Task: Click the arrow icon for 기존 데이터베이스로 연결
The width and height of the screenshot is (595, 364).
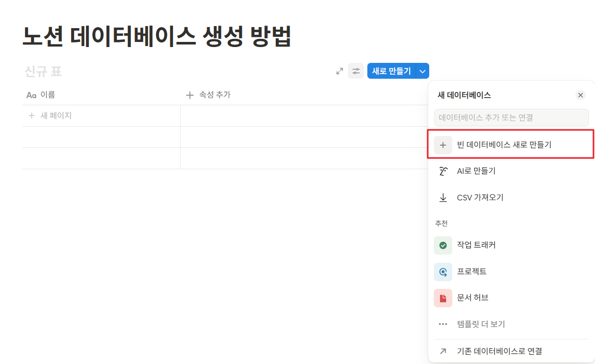Action: 443,351
